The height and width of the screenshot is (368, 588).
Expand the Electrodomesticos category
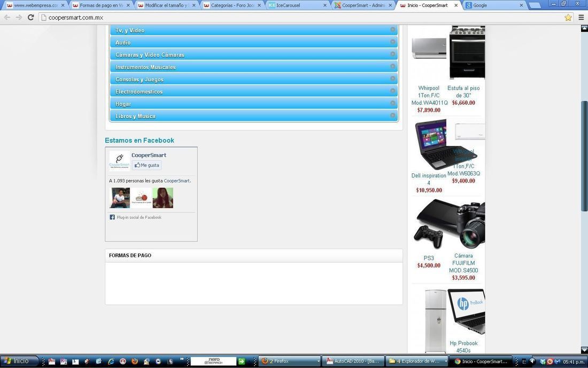pyautogui.click(x=254, y=91)
